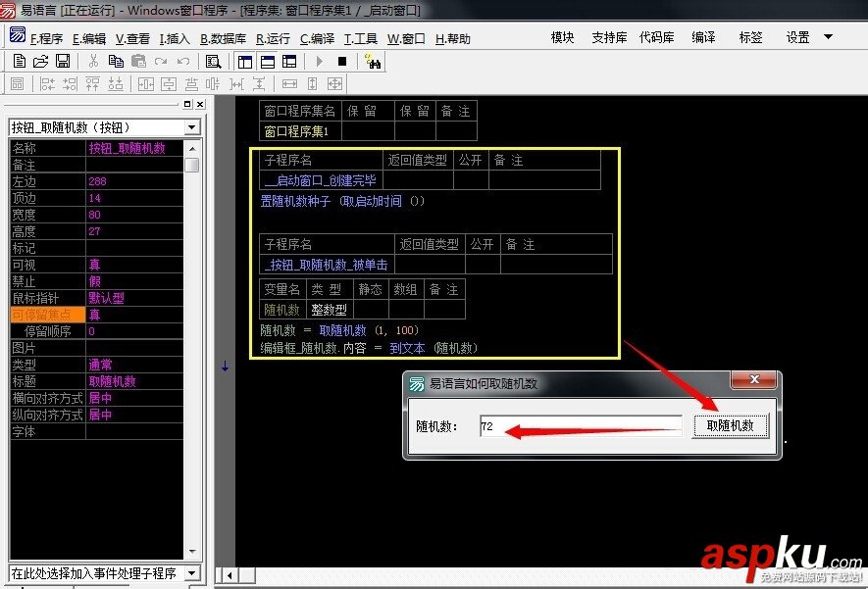Click the center vertically icon
This screenshot has height=589, width=868.
(x=169, y=84)
